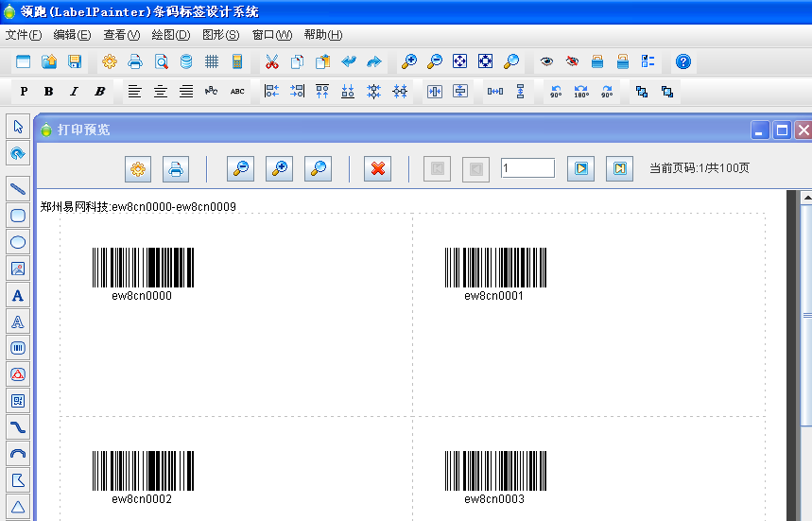Print from the preview window printer button
The height and width of the screenshot is (521, 812).
pos(176,169)
